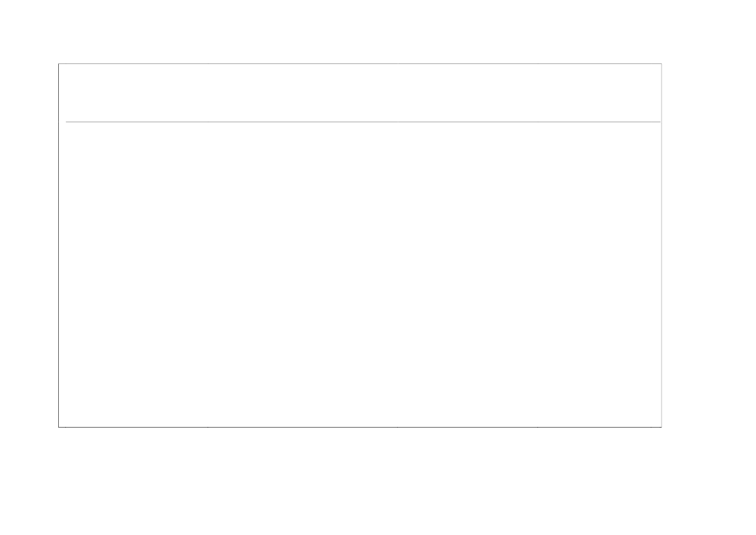
Task: Click the first tick mark on bottom border
Action: coord(66,426)
